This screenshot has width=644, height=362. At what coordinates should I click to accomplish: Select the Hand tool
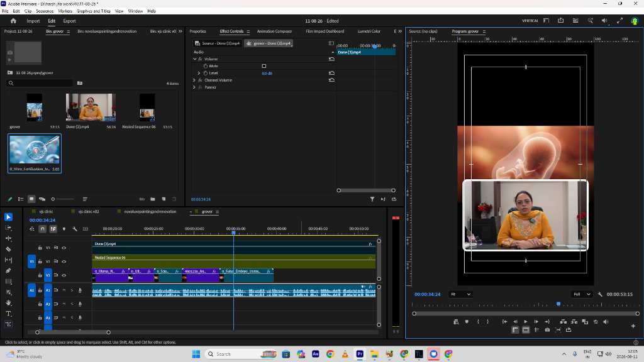(8, 303)
